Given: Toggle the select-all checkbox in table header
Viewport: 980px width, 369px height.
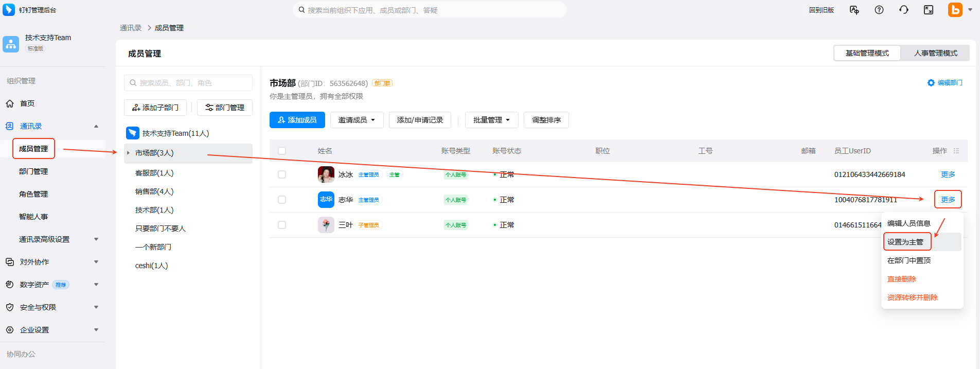Looking at the screenshot, I should coord(282,151).
